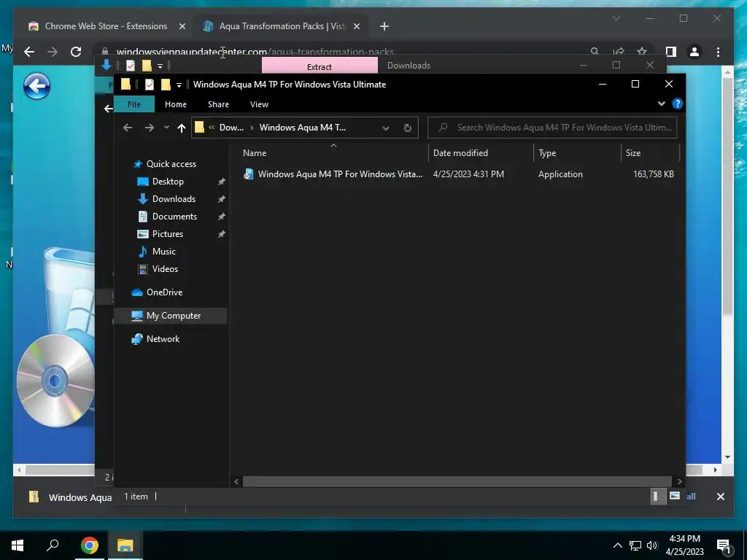The height and width of the screenshot is (560, 747).
Task: Click the Explorer Forward arrow button
Action: coord(149,128)
